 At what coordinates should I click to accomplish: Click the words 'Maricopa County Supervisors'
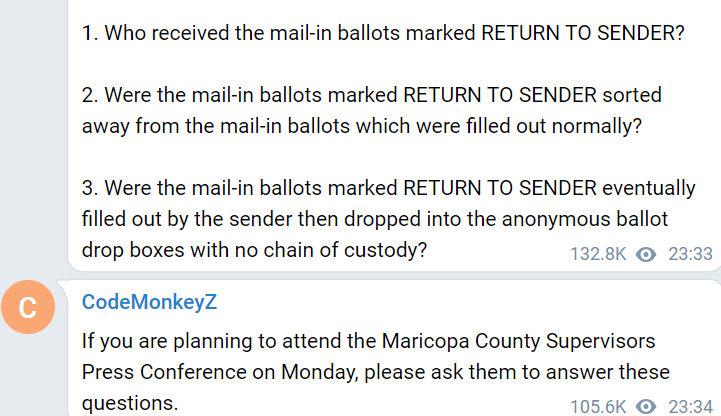point(518,341)
